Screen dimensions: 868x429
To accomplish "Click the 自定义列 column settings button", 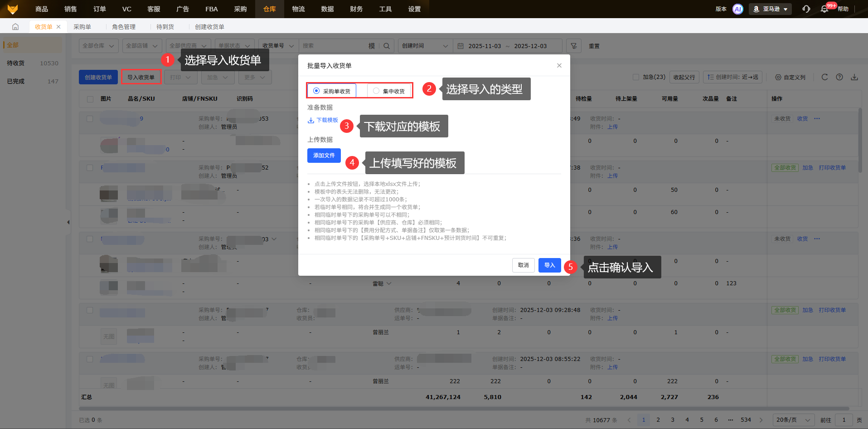I will point(790,77).
